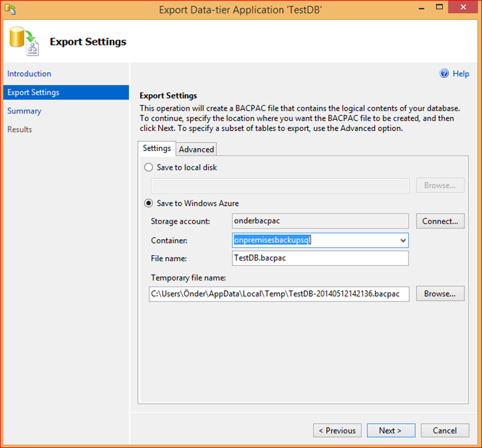The width and height of the screenshot is (482, 448).
Task: Click Browse... next to the temporary file name
Action: tap(440, 294)
